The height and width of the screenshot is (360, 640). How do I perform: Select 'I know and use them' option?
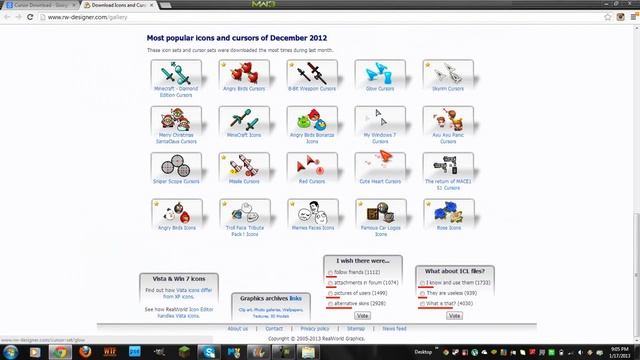tap(422, 283)
